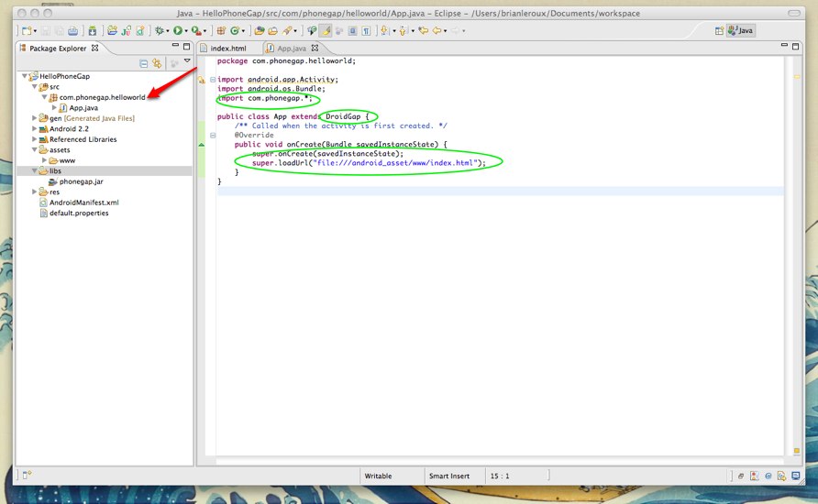
Task: Click the New Android JUnit test icon
Action: 127,31
